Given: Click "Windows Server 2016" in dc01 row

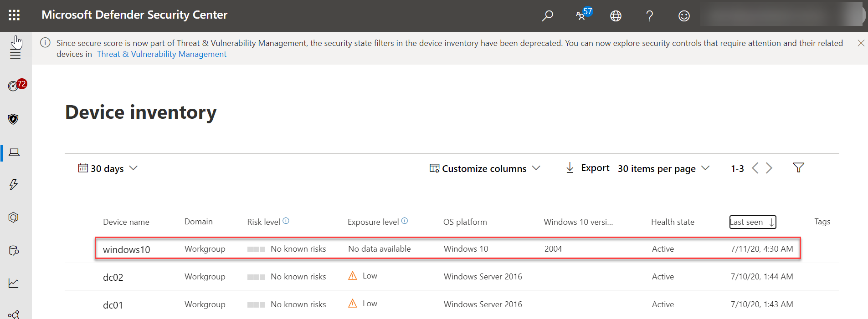Looking at the screenshot, I should (483, 304).
